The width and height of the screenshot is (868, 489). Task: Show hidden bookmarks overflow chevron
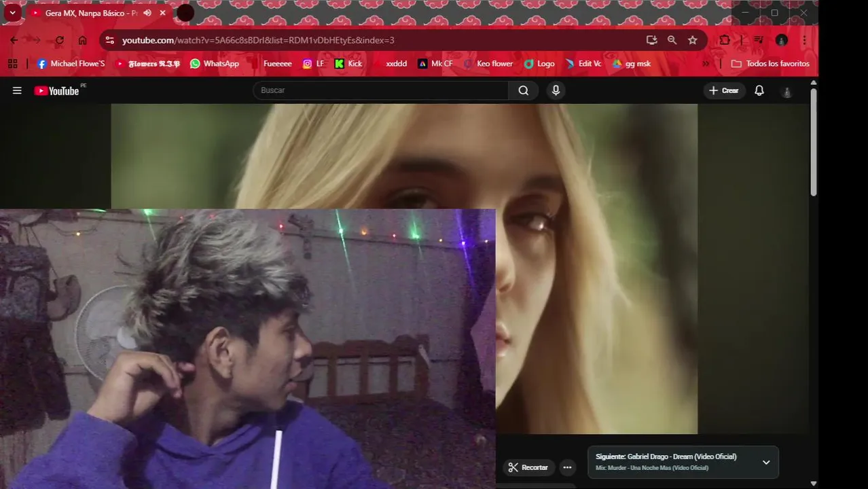(x=706, y=63)
